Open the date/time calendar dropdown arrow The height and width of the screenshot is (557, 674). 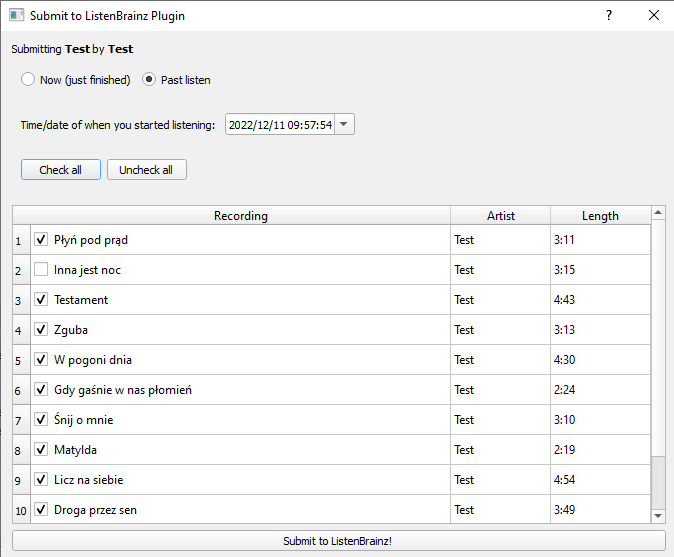pos(344,124)
